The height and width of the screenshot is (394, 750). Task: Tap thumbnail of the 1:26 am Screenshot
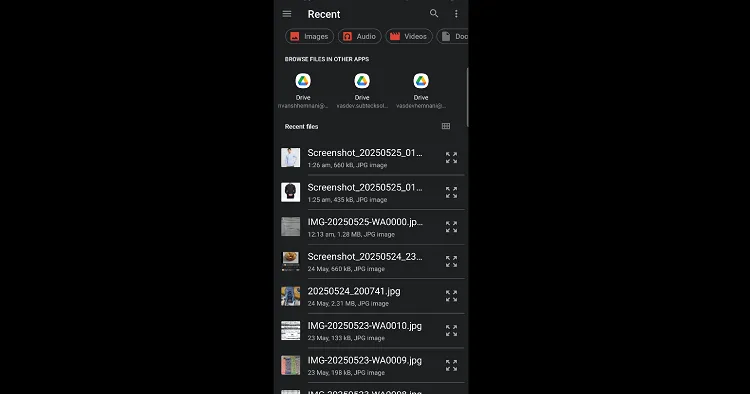click(x=290, y=158)
